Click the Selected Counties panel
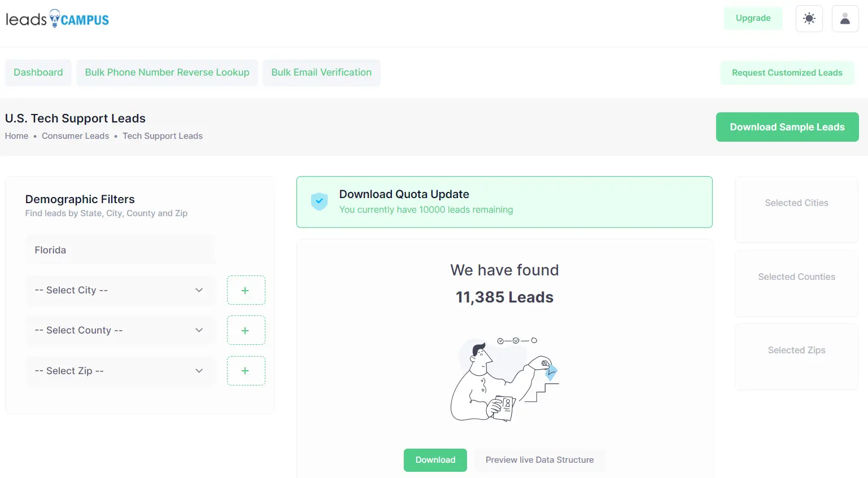This screenshot has width=868, height=478. 796,283
